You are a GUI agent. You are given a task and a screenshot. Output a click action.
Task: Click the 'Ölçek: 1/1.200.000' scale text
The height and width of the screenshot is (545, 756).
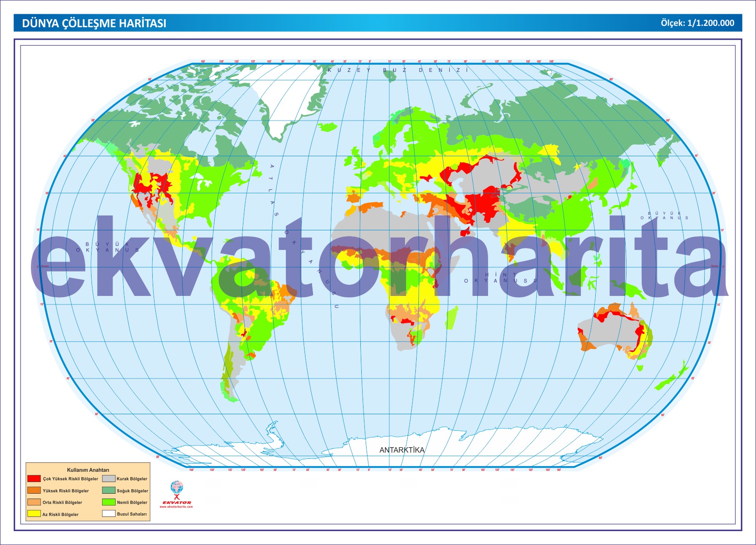tap(698, 23)
